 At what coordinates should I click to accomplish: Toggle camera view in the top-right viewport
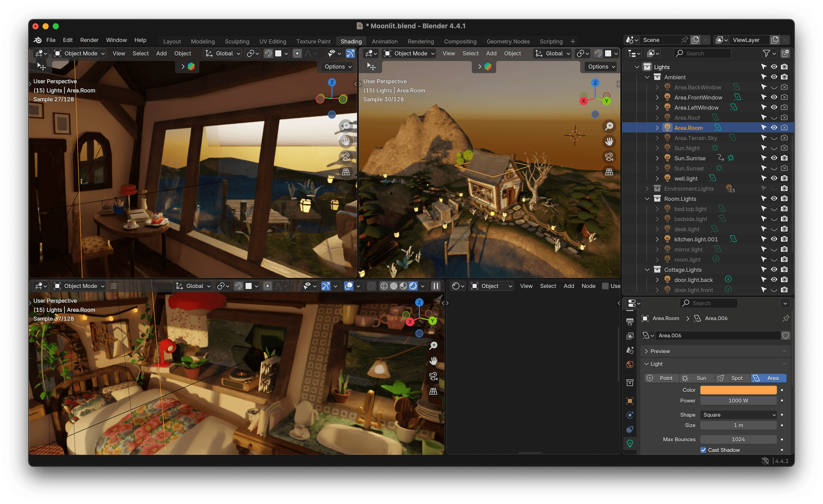(x=609, y=157)
